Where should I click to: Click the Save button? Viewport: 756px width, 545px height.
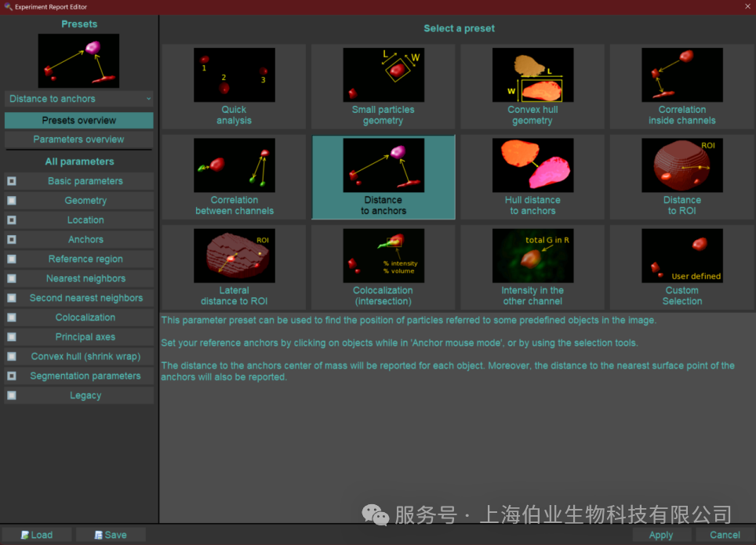[x=111, y=535]
